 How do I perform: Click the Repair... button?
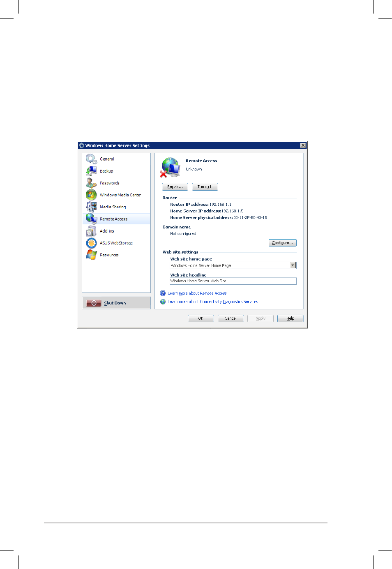[x=175, y=187]
